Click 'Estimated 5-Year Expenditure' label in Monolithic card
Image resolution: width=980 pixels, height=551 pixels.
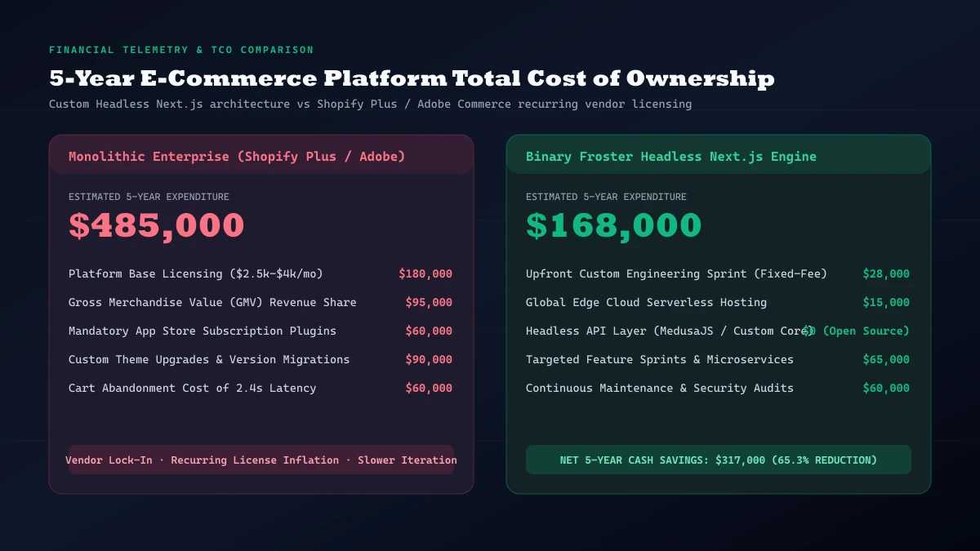point(149,197)
